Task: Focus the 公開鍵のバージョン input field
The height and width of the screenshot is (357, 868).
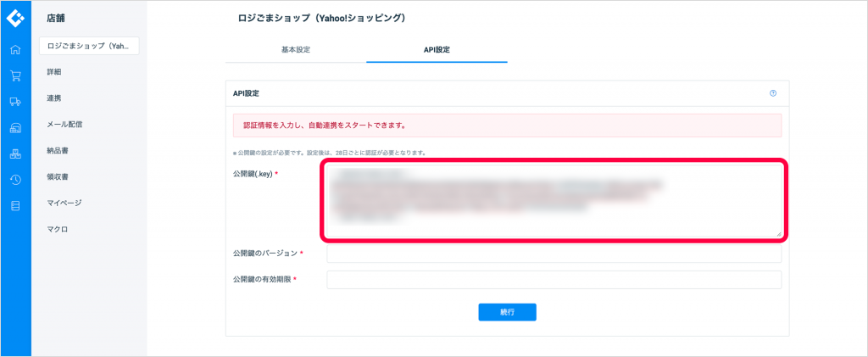Action: [553, 254]
